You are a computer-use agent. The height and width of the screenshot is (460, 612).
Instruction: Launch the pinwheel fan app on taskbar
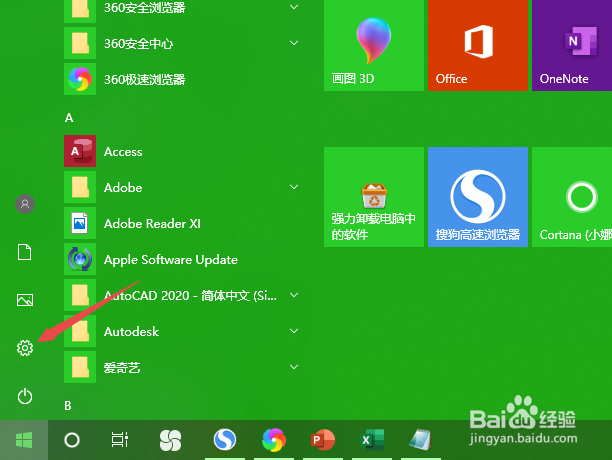171,440
